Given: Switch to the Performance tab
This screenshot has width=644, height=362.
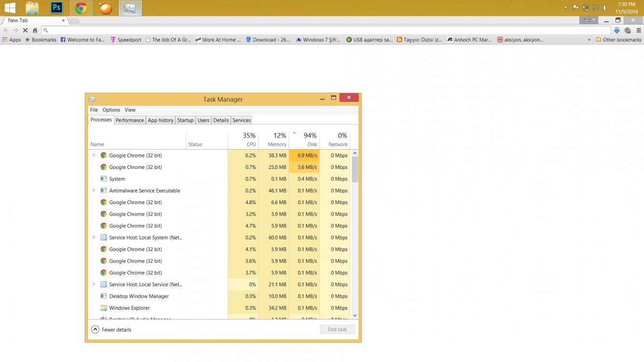Looking at the screenshot, I should [x=129, y=120].
